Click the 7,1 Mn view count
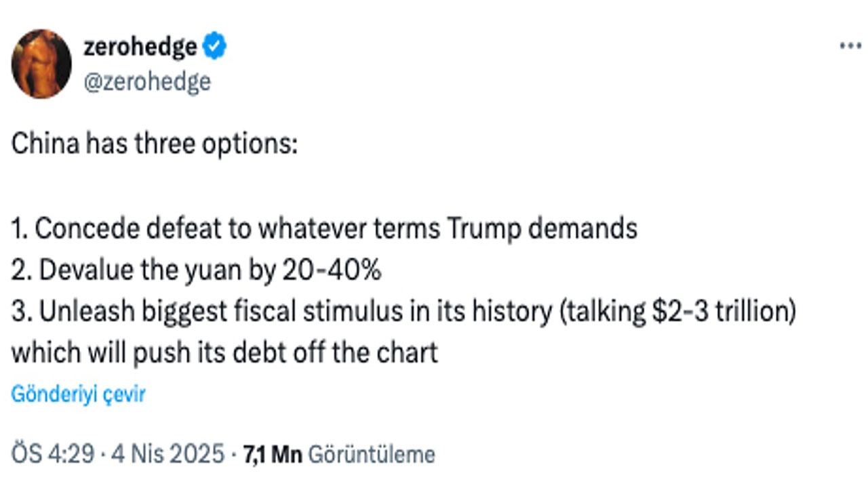 coord(273,454)
